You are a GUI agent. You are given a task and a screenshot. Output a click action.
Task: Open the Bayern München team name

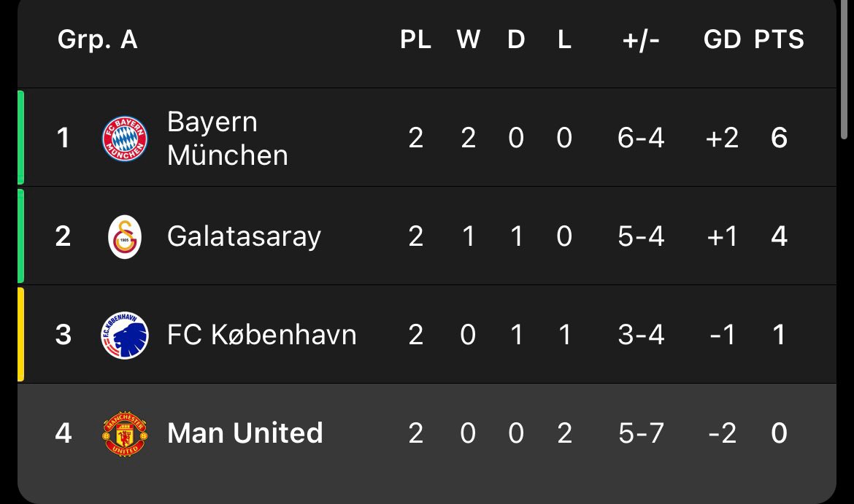227,139
